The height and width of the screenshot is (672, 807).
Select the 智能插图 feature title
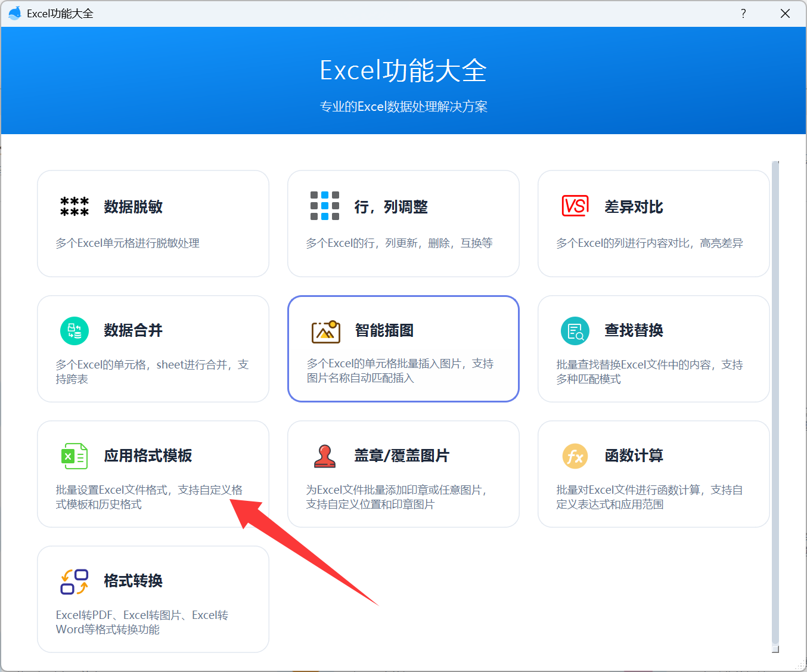384,330
